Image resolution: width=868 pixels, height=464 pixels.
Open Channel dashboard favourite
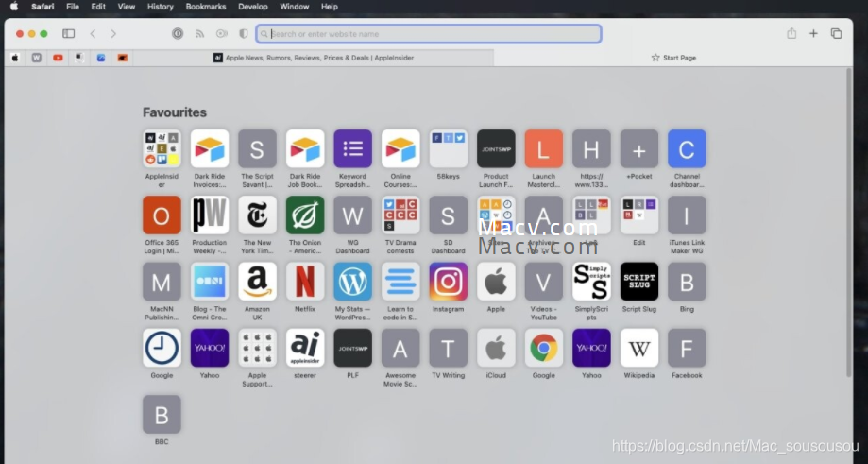point(687,148)
